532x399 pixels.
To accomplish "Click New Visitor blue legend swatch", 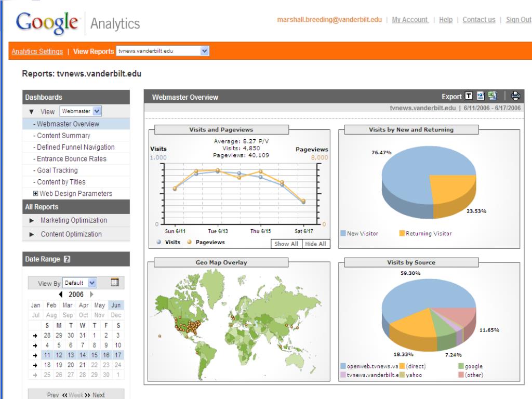I will point(343,233).
